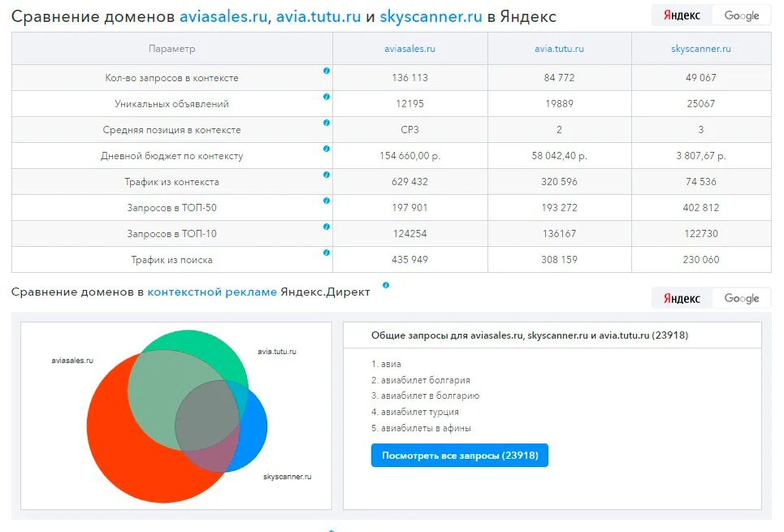784x532 pixels.
Task: Click skyscanner value 49 067
Action: 700,78
